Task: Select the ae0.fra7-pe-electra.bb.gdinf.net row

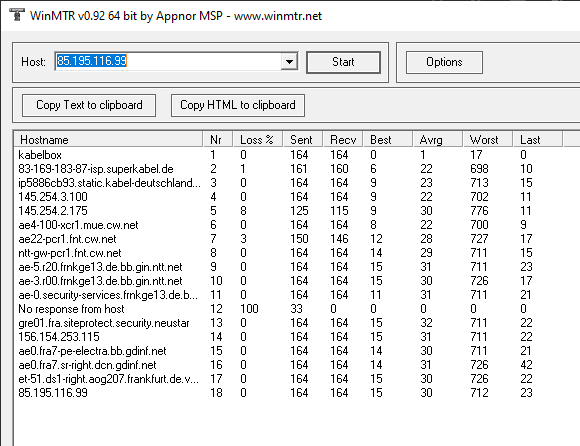Action: click(x=290, y=351)
